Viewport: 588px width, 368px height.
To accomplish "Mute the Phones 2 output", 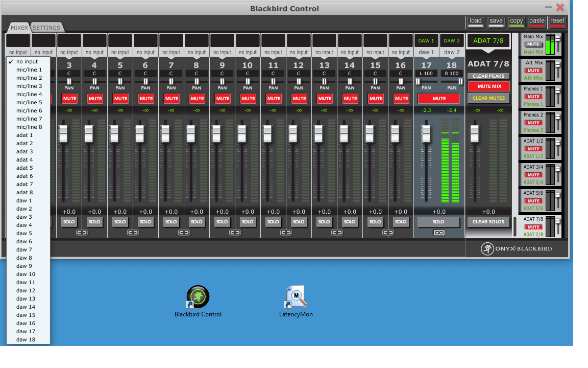I will [x=533, y=123].
